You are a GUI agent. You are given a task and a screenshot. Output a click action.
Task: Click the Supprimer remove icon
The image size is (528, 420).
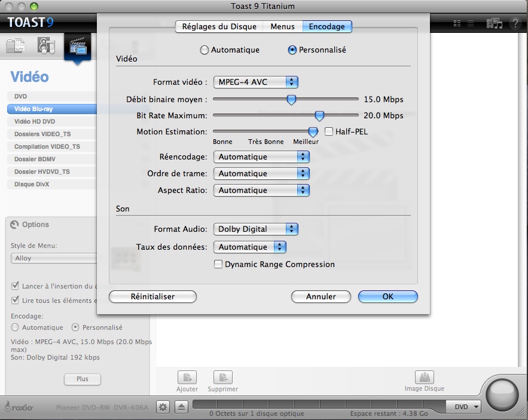pos(223,377)
